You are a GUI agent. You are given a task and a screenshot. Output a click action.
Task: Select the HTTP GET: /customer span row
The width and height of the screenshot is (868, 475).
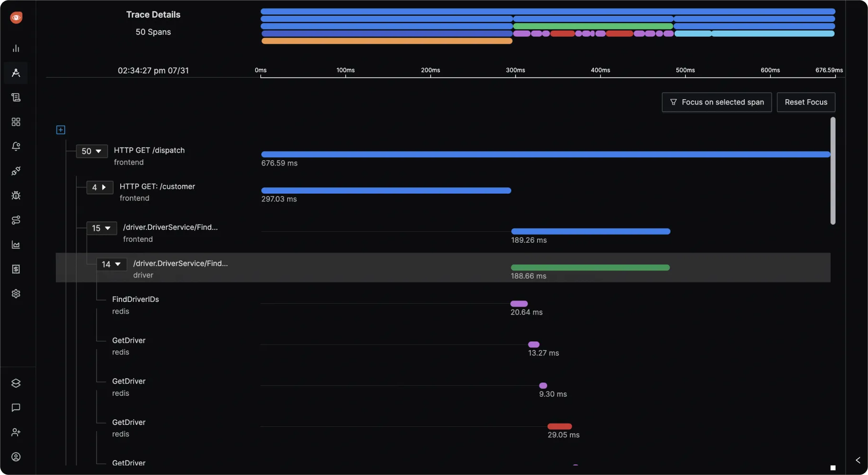click(x=443, y=192)
